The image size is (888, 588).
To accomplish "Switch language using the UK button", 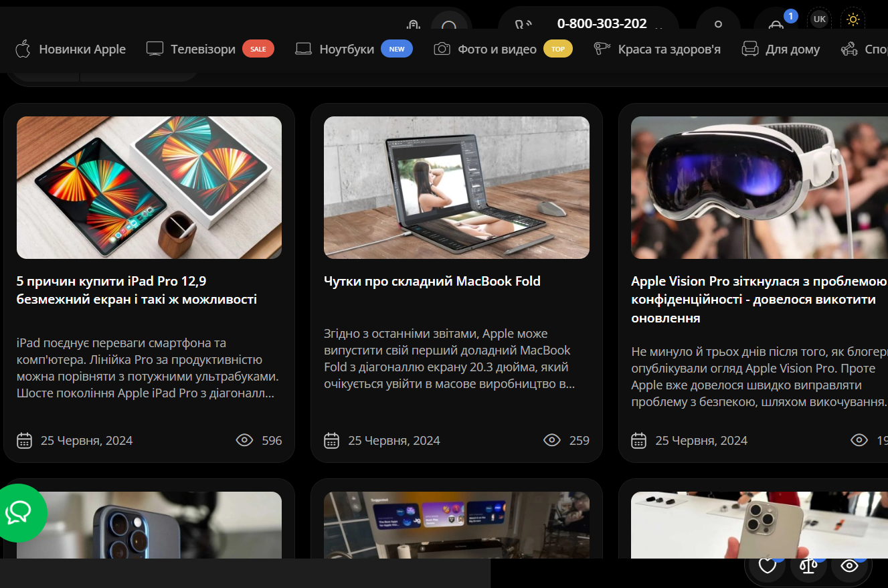I will tap(819, 19).
